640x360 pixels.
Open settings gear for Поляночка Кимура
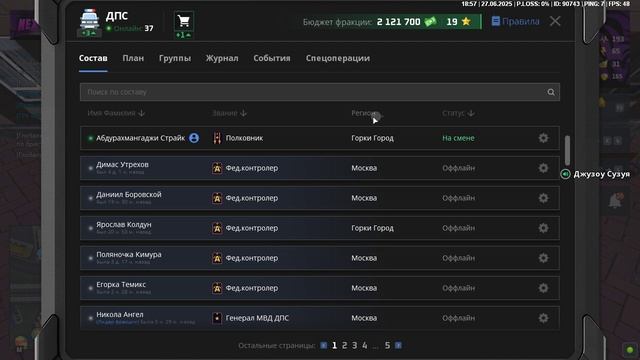(543, 258)
